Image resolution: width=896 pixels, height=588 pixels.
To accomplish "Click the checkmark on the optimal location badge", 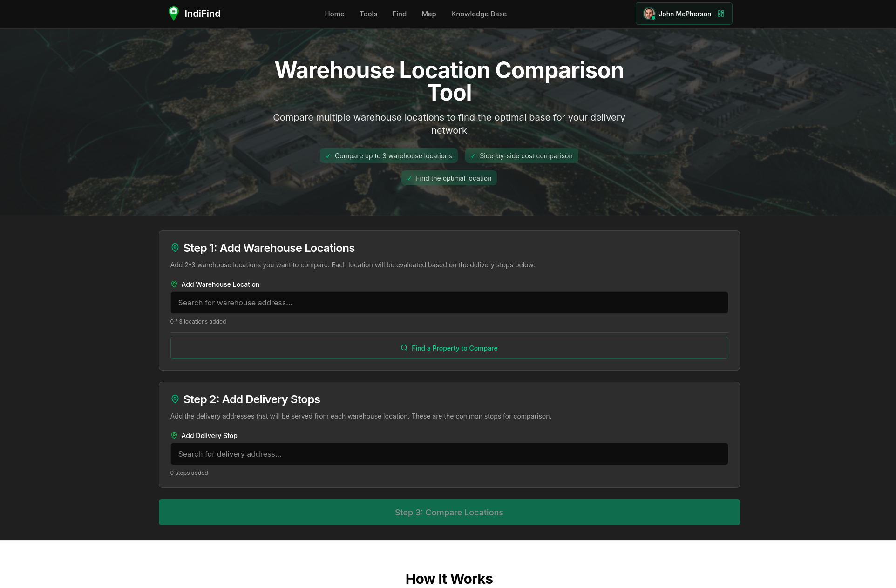I will point(409,178).
